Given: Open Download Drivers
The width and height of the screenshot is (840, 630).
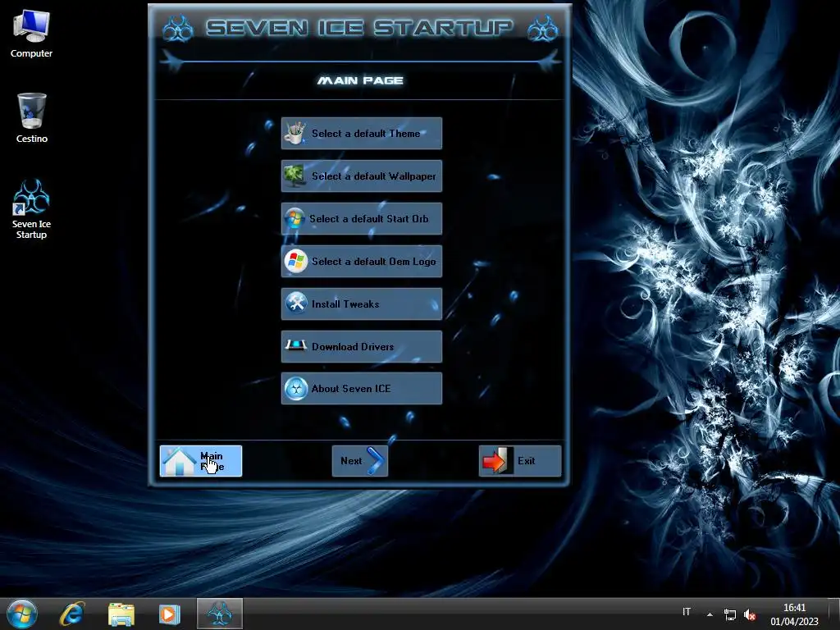Looking at the screenshot, I should pos(362,347).
